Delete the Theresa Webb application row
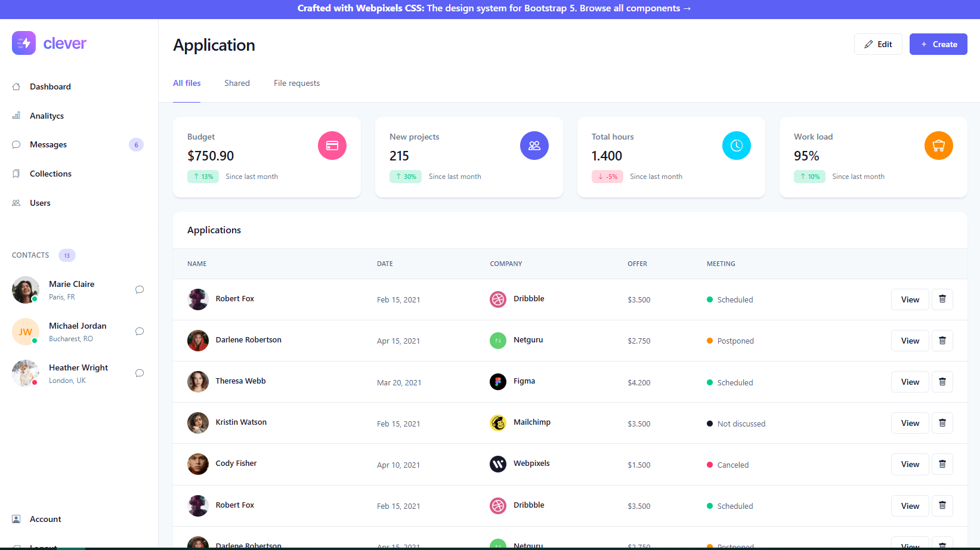980x550 pixels. (x=942, y=382)
